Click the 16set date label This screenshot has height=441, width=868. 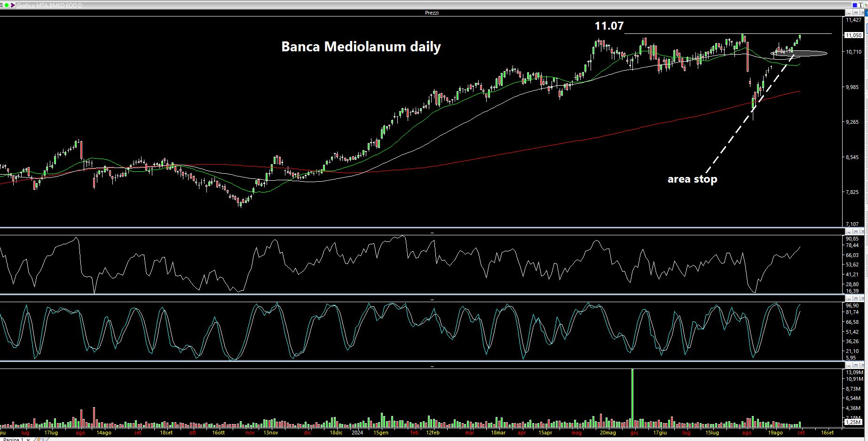click(827, 433)
